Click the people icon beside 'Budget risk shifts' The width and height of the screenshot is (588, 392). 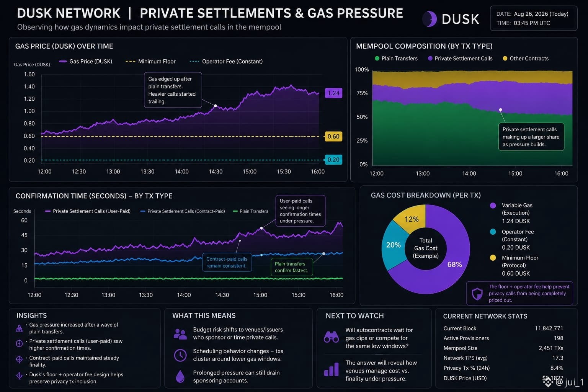(x=180, y=334)
